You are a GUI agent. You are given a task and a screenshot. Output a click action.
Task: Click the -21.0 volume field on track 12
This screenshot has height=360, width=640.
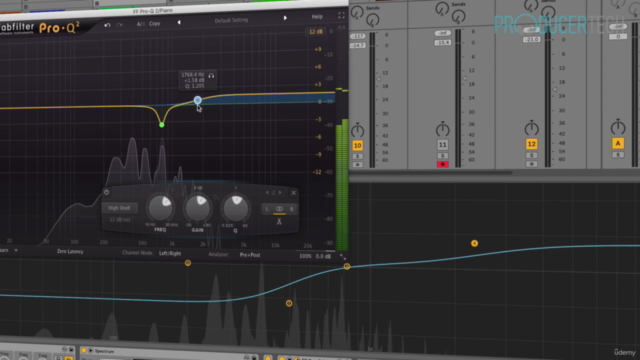tap(531, 40)
